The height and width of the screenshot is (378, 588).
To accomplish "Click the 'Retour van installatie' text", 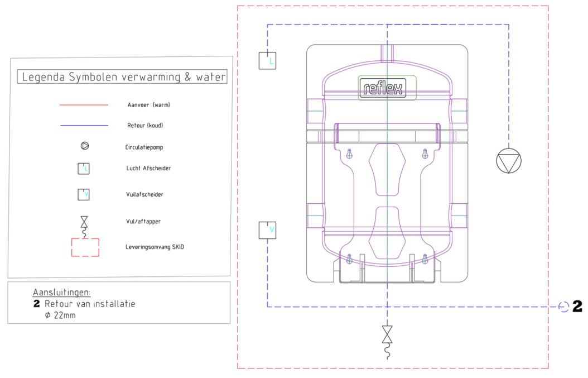I will coord(90,304).
